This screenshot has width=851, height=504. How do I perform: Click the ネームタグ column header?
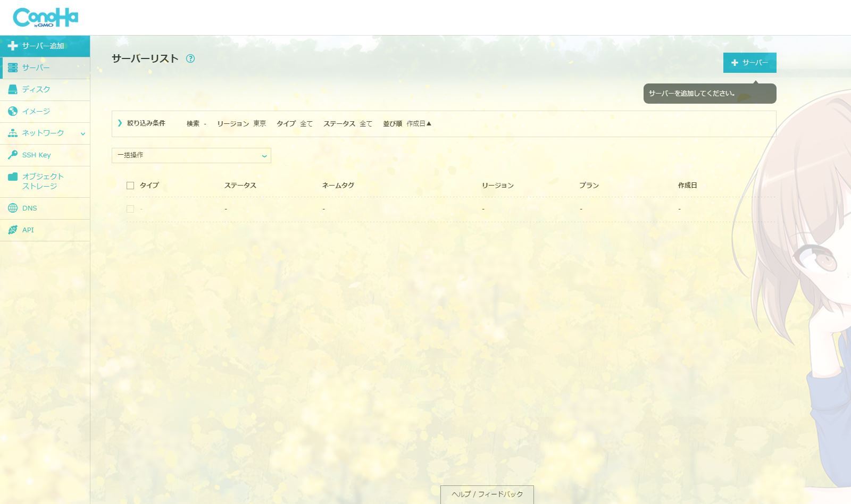pyautogui.click(x=338, y=186)
